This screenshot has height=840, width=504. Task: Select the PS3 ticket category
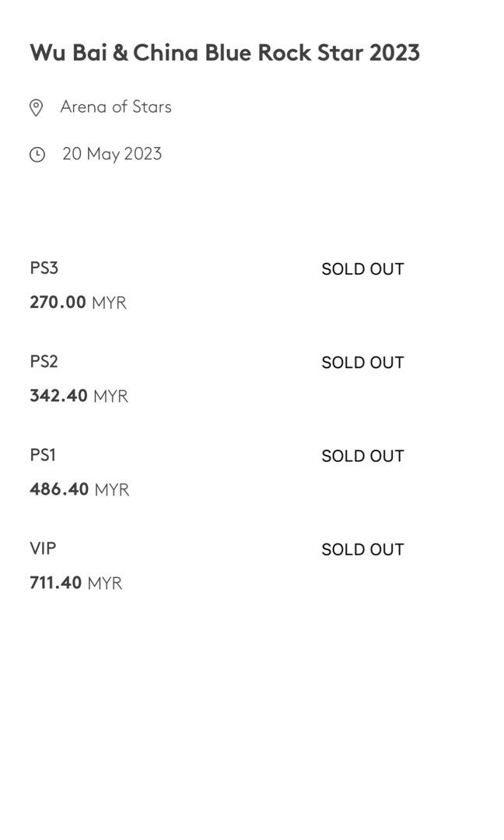pos(44,268)
